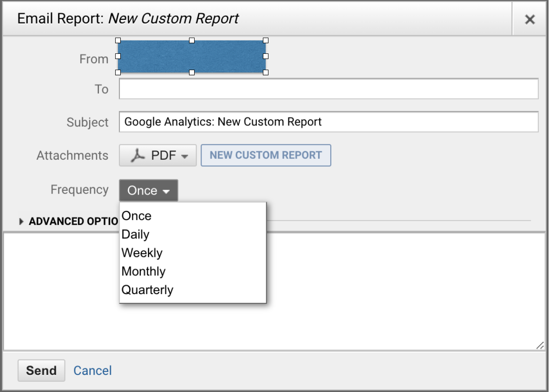Image resolution: width=549 pixels, height=392 pixels.
Task: Click the New Custom Report attachment button
Action: (266, 156)
